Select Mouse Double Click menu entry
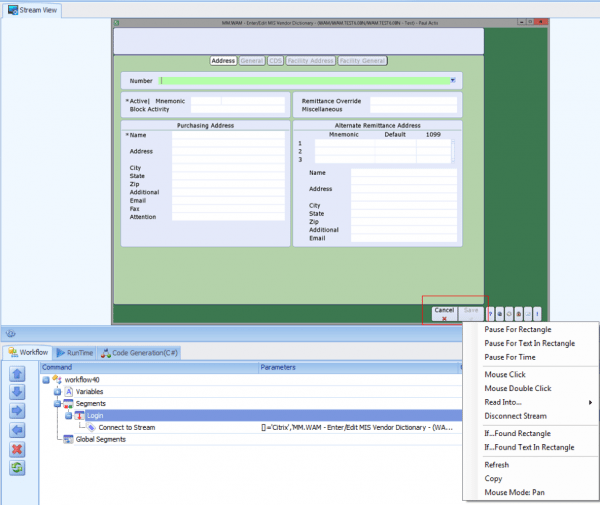The width and height of the screenshot is (600, 505). pyautogui.click(x=518, y=388)
